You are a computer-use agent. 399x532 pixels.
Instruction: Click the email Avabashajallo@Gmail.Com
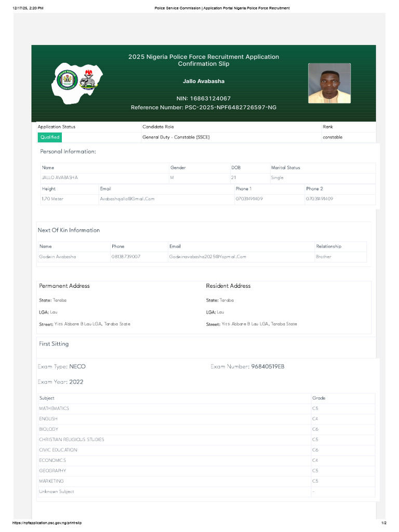pyautogui.click(x=127, y=199)
